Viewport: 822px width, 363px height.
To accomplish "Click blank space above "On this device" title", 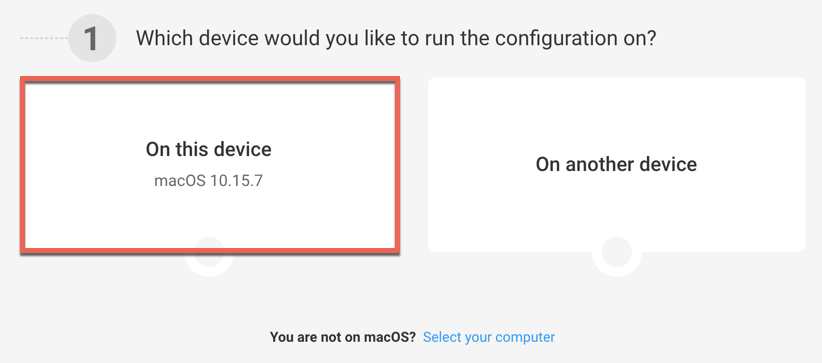I will point(210,110).
